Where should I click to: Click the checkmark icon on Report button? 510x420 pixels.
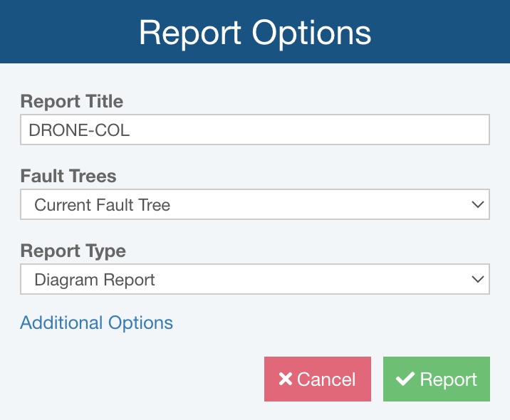405,379
